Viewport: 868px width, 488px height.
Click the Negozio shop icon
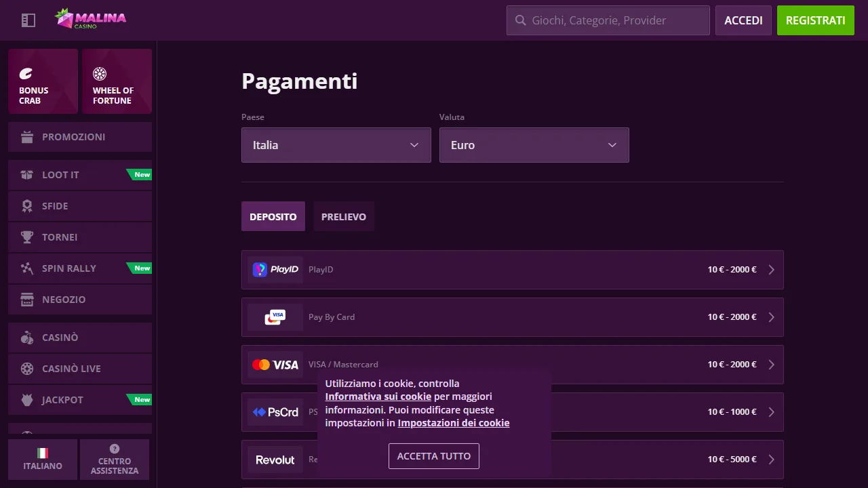point(27,300)
